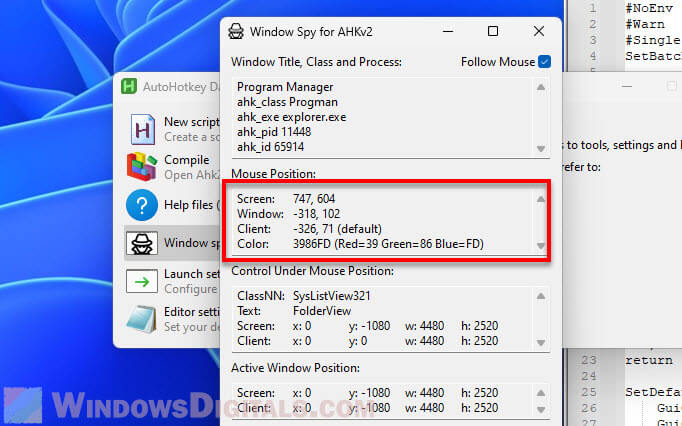Click 'Window Title, Class and Process:' label

tap(316, 62)
